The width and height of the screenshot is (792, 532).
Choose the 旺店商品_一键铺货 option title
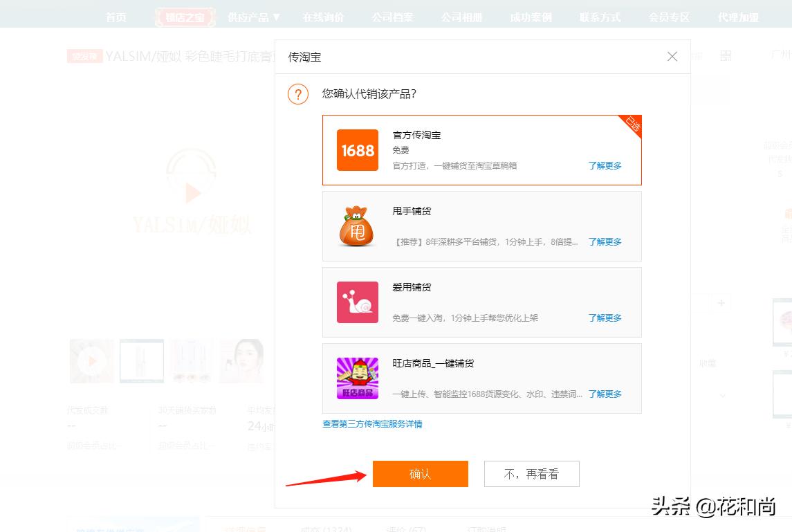(433, 363)
